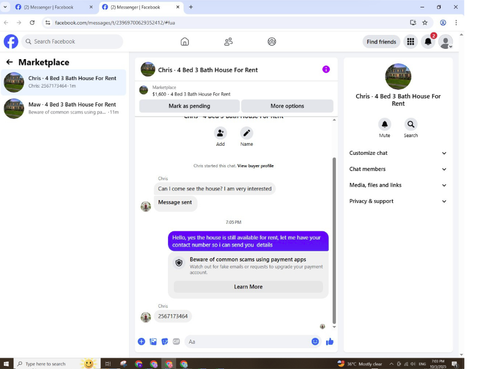Open the Home feed icon
Screen dimensions: 500x369
point(185,42)
